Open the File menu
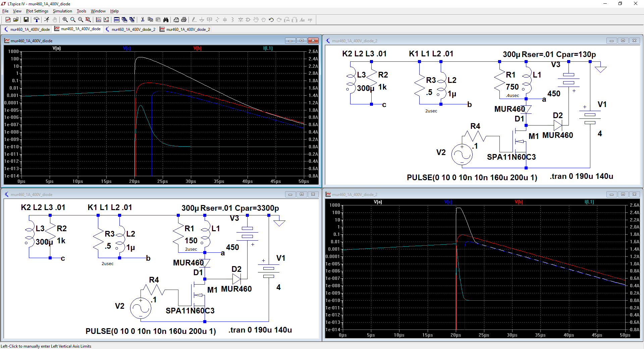The height and width of the screenshot is (349, 644). pyautogui.click(x=5, y=11)
